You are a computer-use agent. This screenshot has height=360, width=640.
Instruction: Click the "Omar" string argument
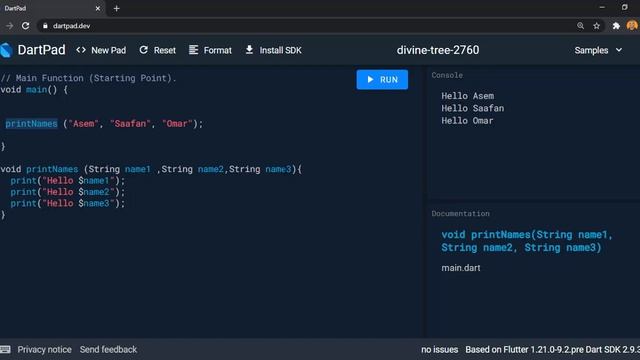177,124
